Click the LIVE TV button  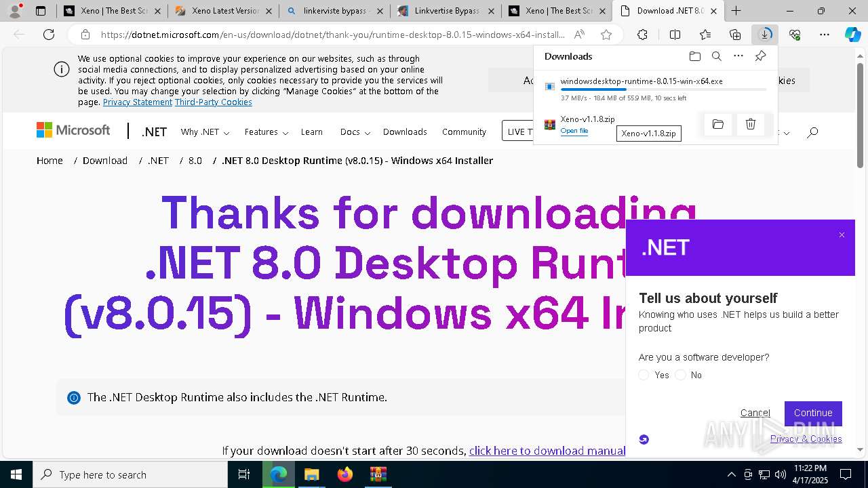coord(519,131)
